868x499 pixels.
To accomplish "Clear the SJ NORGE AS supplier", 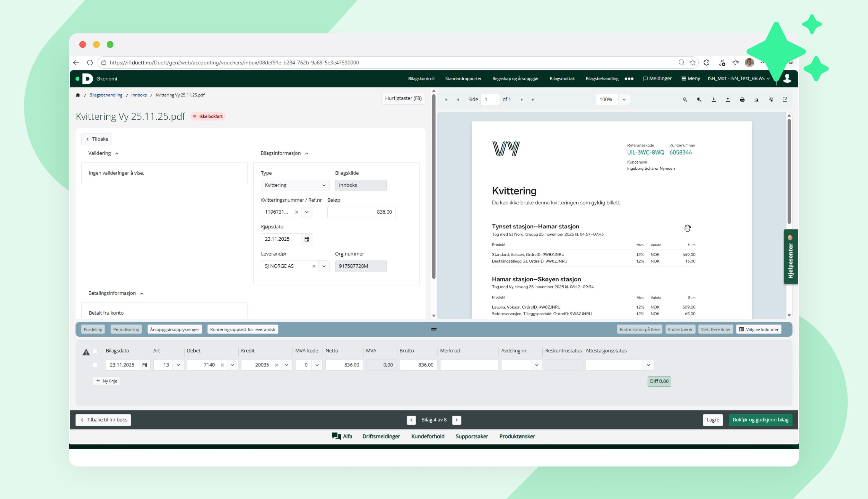I will pos(314,266).
